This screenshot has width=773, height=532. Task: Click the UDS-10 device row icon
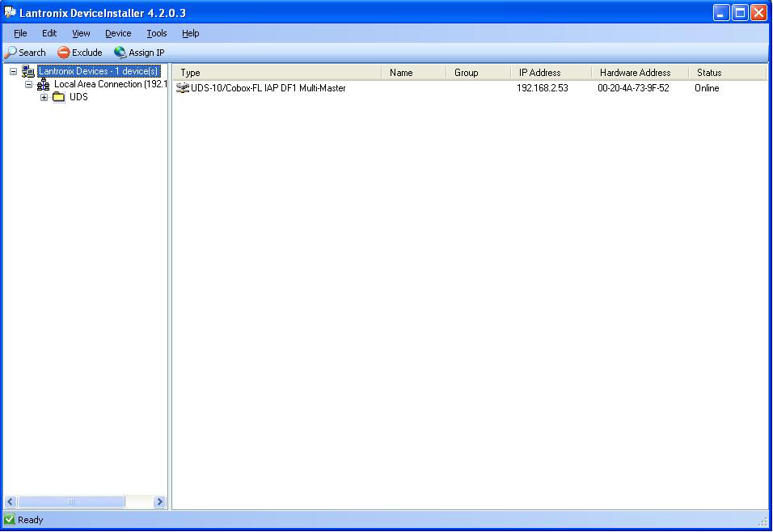(x=183, y=88)
